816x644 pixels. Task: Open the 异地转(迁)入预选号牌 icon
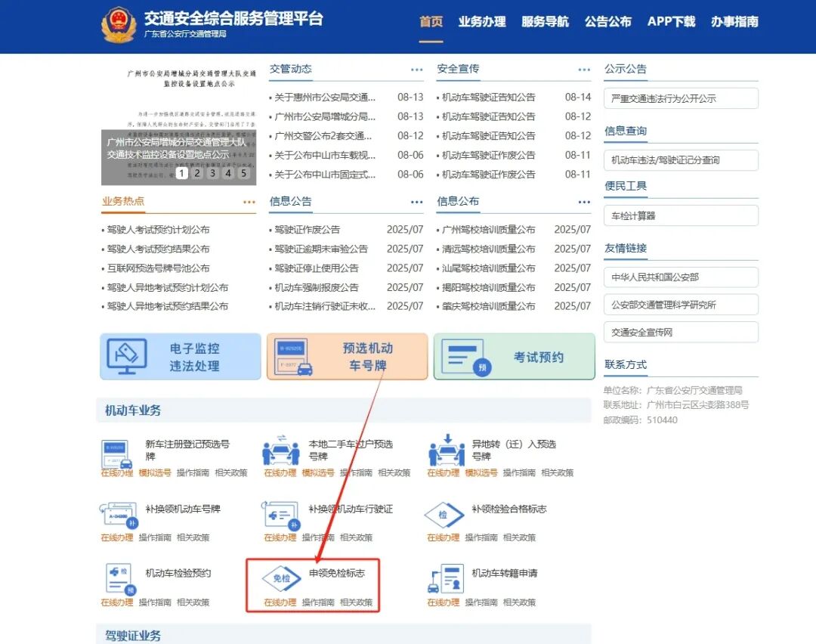[x=447, y=452]
